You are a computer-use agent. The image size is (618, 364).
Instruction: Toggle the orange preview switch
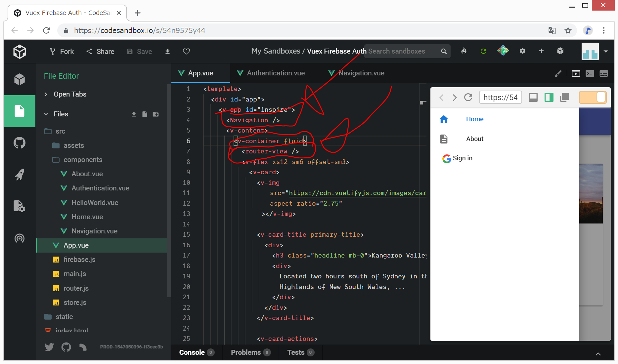click(593, 97)
